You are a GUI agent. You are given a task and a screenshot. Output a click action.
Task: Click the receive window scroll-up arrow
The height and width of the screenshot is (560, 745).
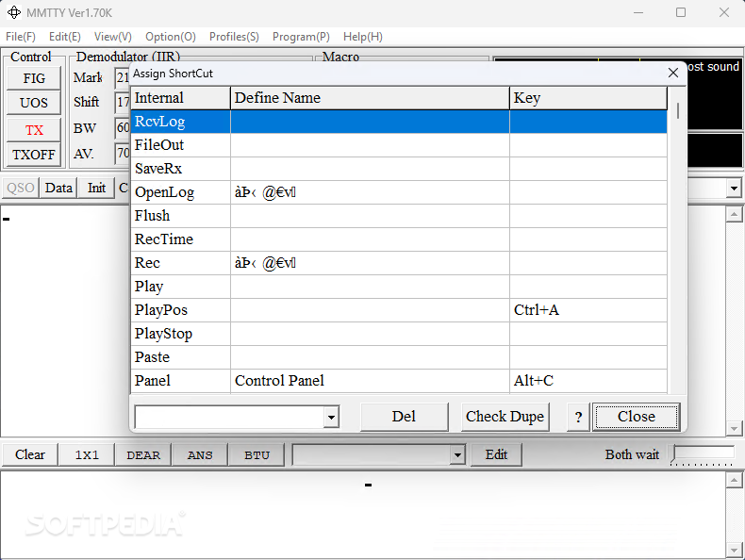[734, 214]
